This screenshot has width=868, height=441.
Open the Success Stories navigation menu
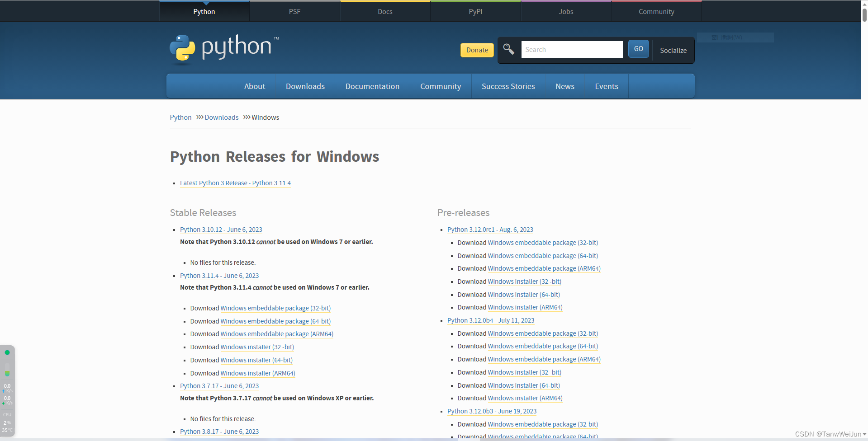coord(508,86)
